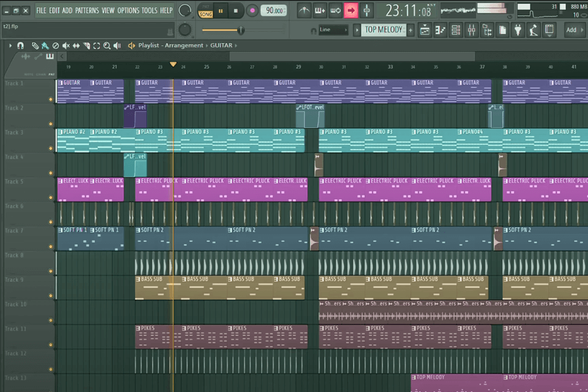Select the Paint tool in the playlist toolbar
Screen dimensions: 588x392
pos(45,45)
